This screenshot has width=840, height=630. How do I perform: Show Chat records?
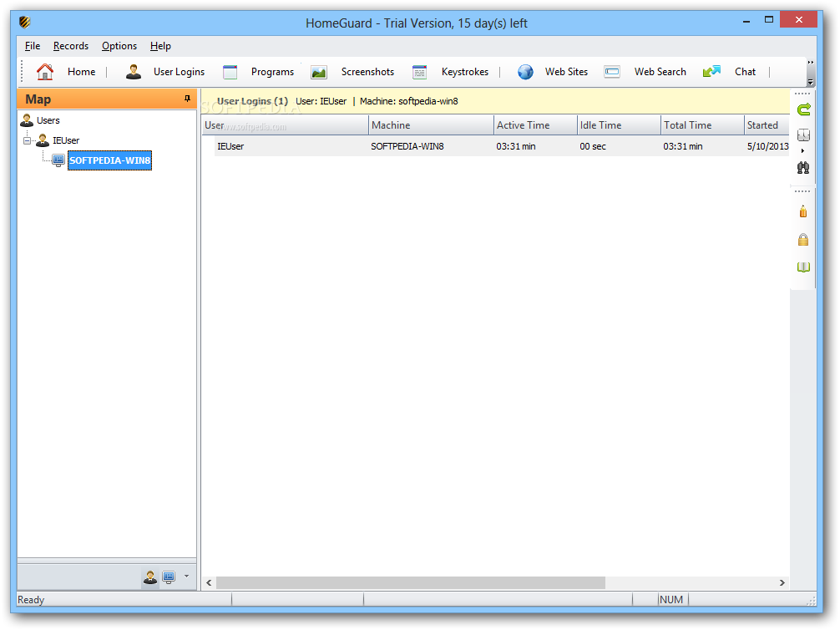pos(745,72)
